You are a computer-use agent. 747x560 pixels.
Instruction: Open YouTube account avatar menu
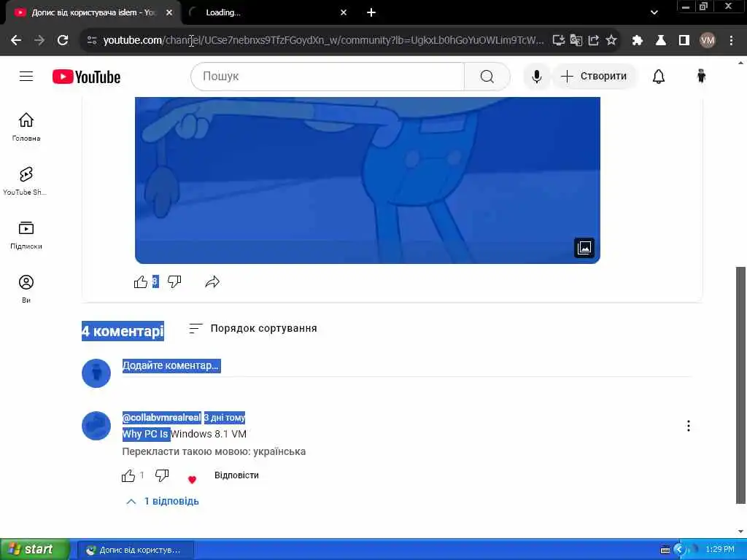(x=701, y=76)
